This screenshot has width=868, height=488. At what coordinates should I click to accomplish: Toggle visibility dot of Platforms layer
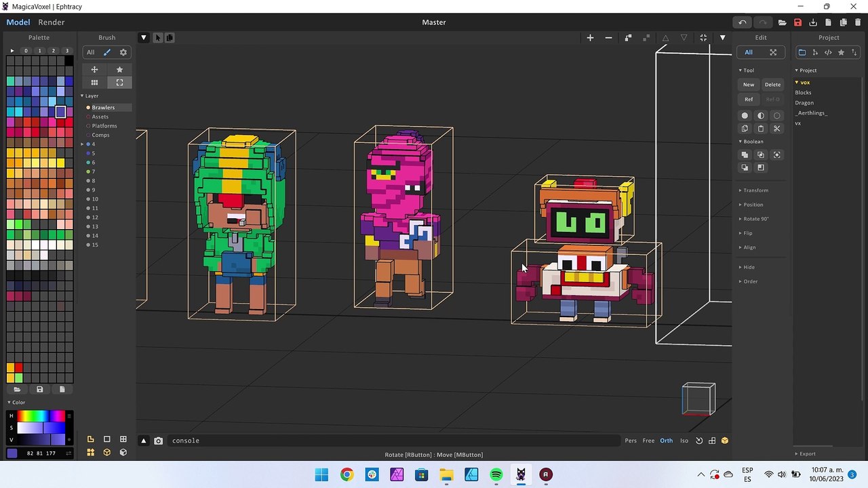pyautogui.click(x=88, y=126)
